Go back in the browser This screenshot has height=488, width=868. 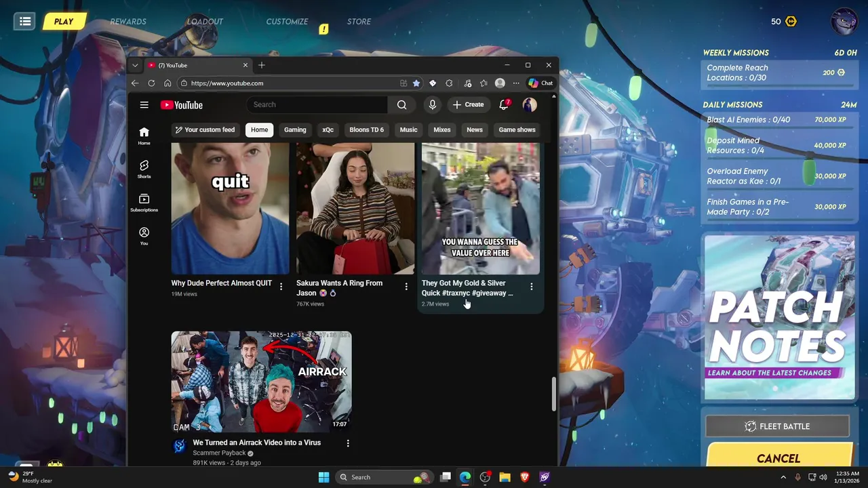(x=135, y=83)
